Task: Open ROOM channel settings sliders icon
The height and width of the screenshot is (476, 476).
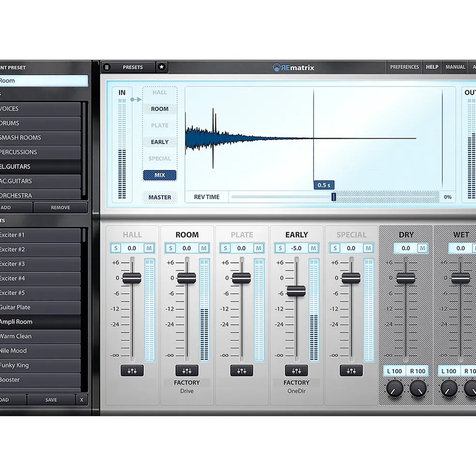Action: [x=187, y=371]
